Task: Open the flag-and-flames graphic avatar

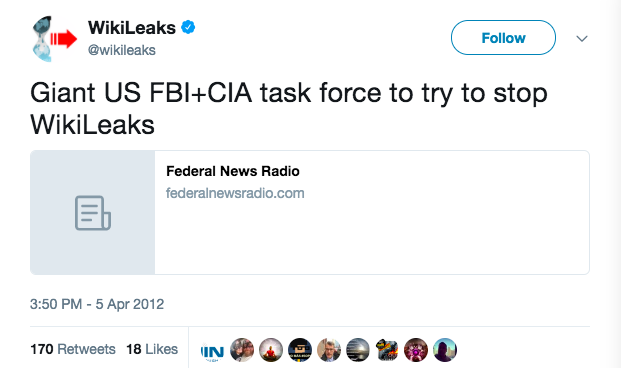Action: tap(387, 350)
